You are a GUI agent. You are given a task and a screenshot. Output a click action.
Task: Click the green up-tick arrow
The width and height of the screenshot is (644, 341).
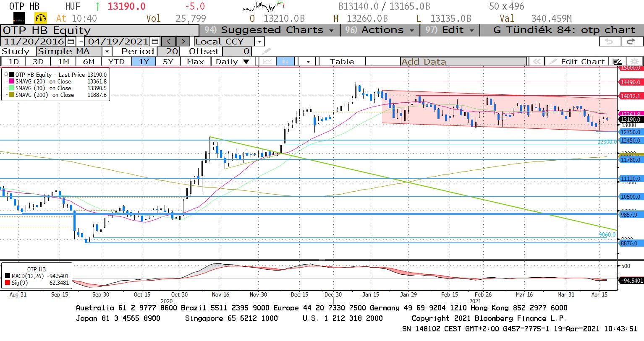98,6
